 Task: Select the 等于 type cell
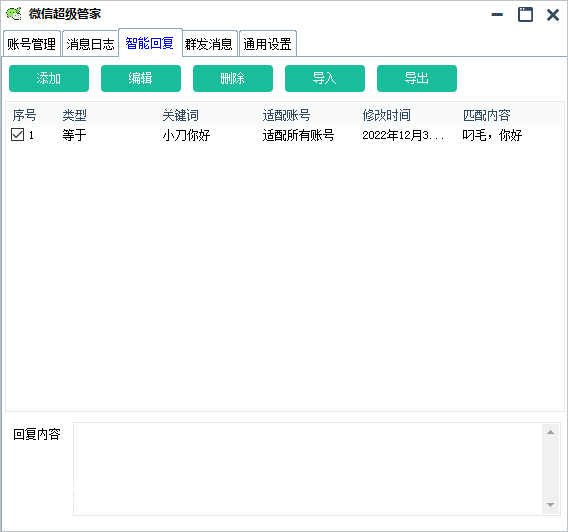click(74, 135)
